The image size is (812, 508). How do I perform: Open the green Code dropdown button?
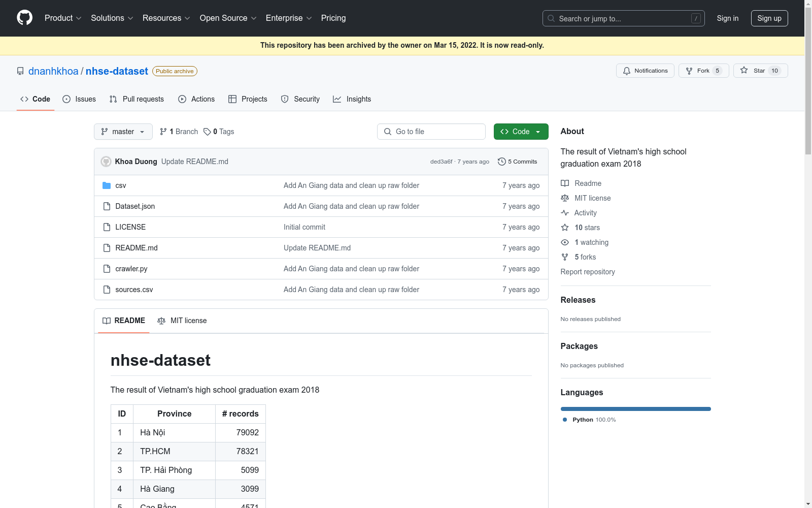tap(521, 132)
